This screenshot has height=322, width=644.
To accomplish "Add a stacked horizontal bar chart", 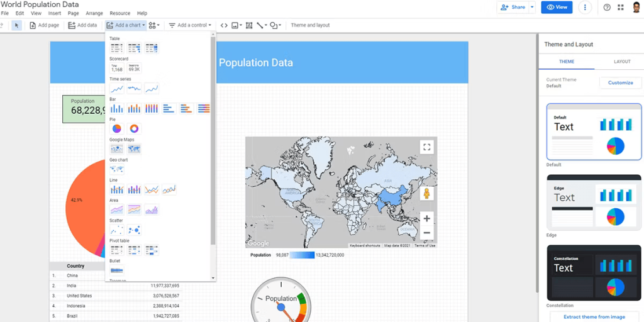I will [186, 108].
